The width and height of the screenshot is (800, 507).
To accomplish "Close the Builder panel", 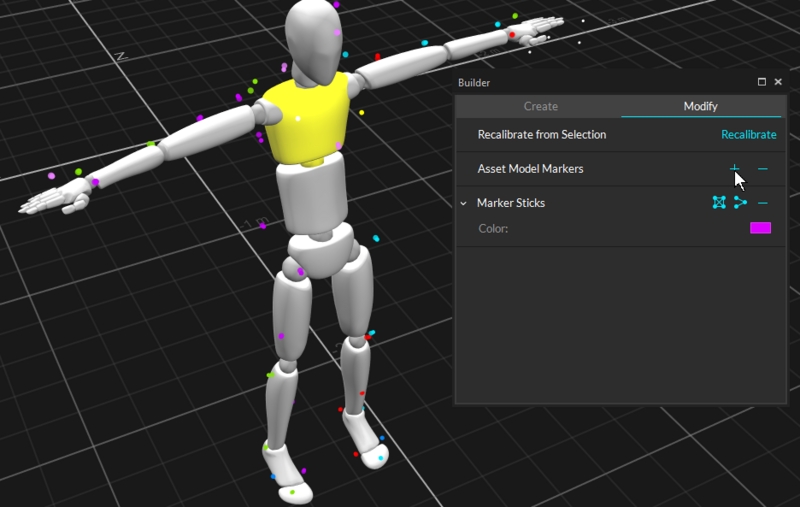I will pos(778,82).
